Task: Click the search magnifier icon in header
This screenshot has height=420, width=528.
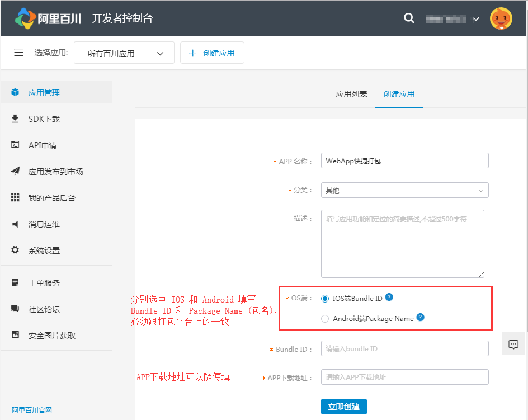Action: (409, 18)
